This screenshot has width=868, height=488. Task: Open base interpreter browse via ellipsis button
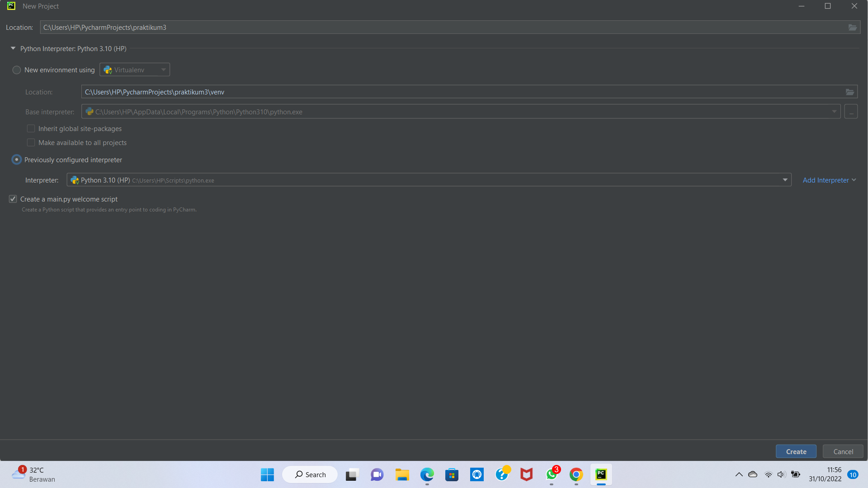(851, 112)
